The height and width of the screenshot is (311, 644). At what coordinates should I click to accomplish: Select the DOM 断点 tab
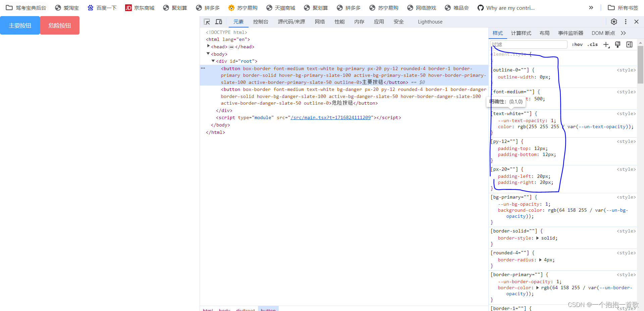click(603, 33)
